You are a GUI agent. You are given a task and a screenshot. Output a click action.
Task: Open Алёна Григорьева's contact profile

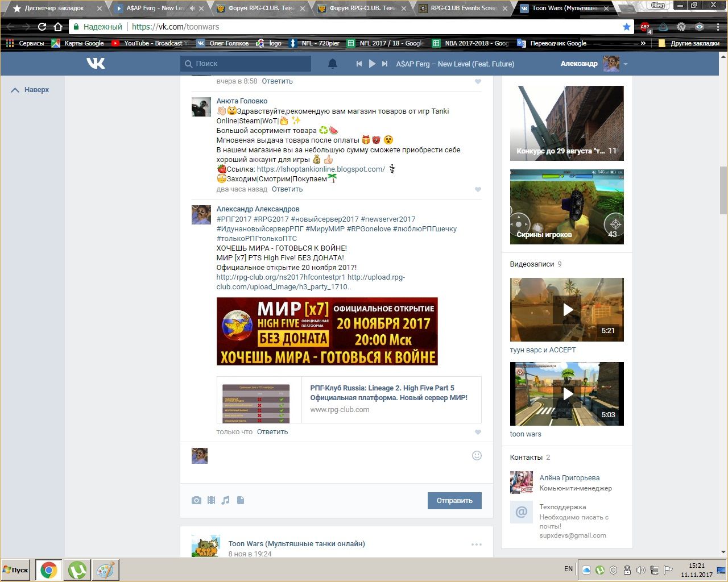[x=569, y=478]
